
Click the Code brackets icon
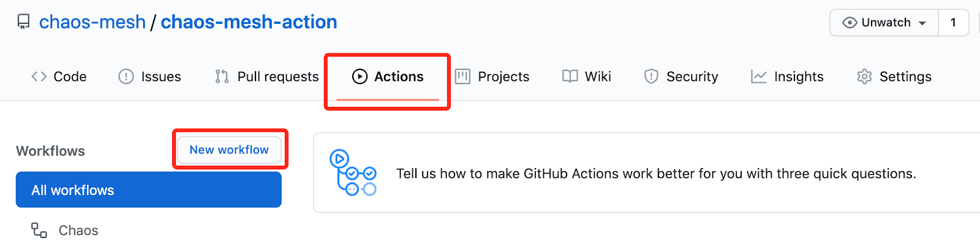tap(39, 77)
